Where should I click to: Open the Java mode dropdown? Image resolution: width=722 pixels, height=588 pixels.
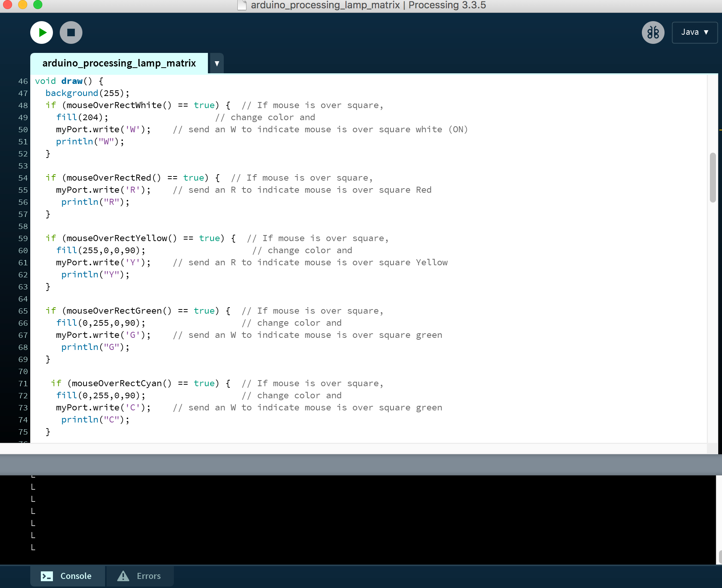point(694,32)
